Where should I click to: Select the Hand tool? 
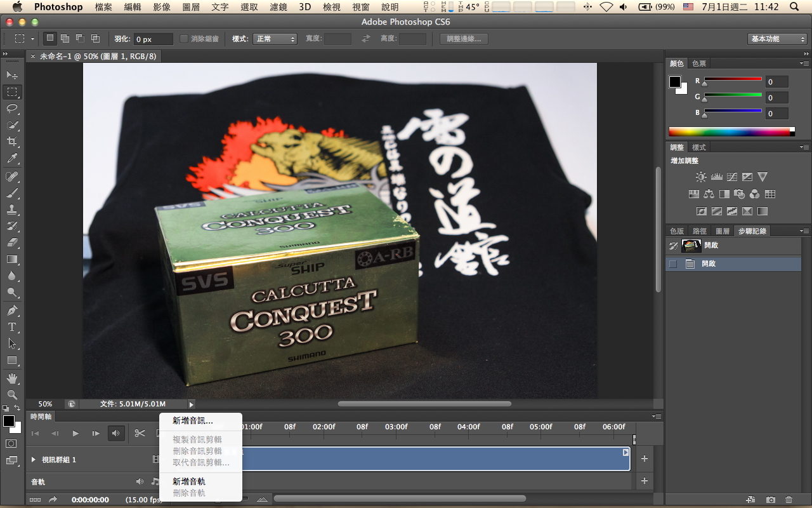[x=12, y=378]
